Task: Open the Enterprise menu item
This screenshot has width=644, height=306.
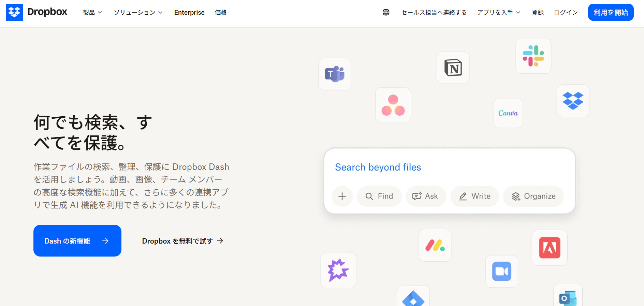Action: pyautogui.click(x=189, y=13)
